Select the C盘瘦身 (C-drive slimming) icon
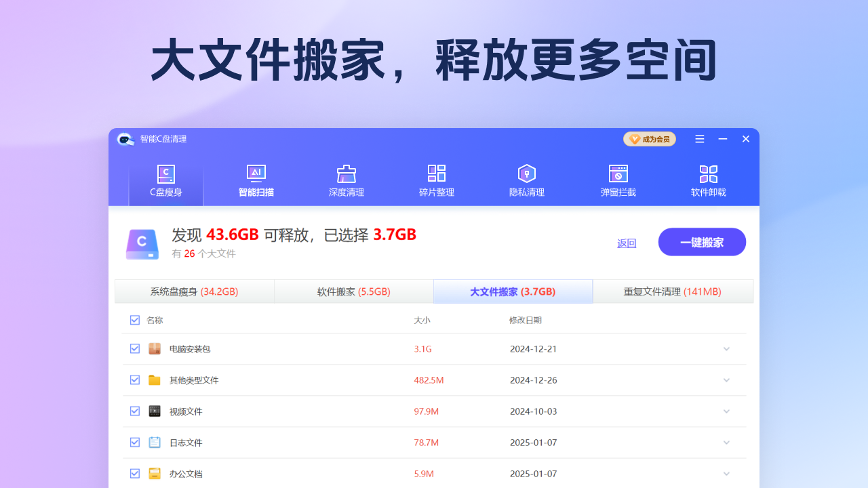 click(165, 179)
